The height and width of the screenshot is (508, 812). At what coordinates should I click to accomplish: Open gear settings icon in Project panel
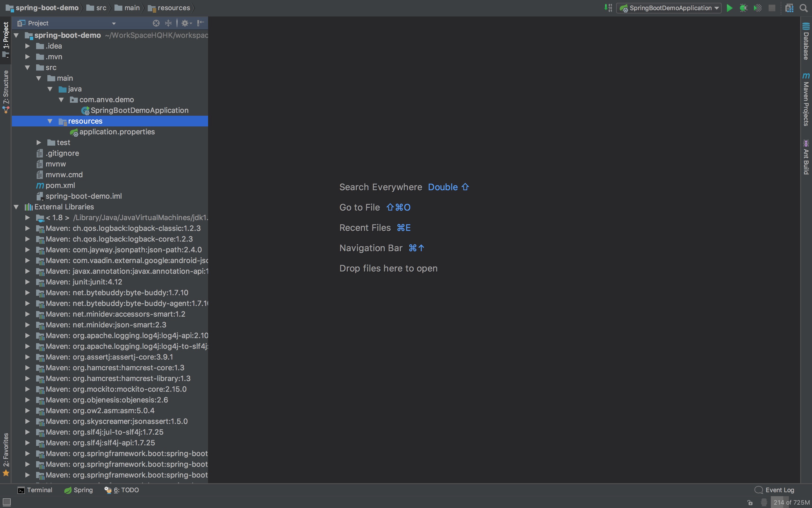click(187, 23)
